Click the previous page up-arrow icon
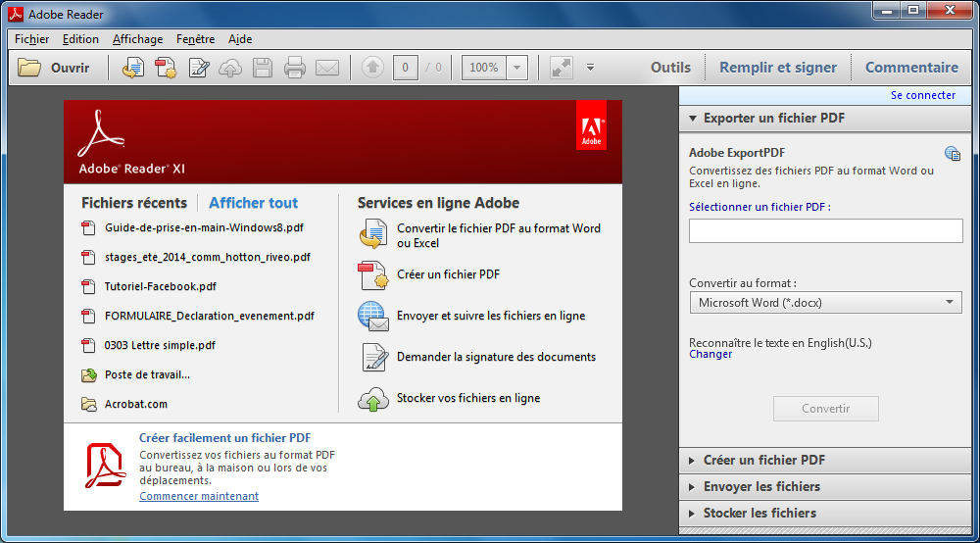Image resolution: width=980 pixels, height=543 pixels. 373,68
